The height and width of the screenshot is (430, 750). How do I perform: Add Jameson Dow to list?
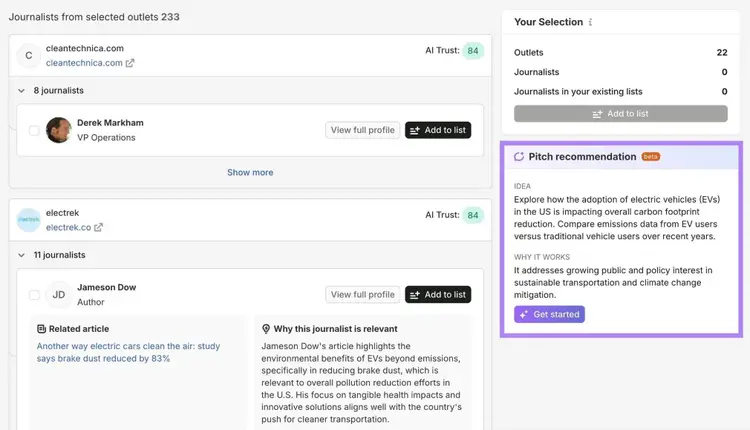coord(438,295)
